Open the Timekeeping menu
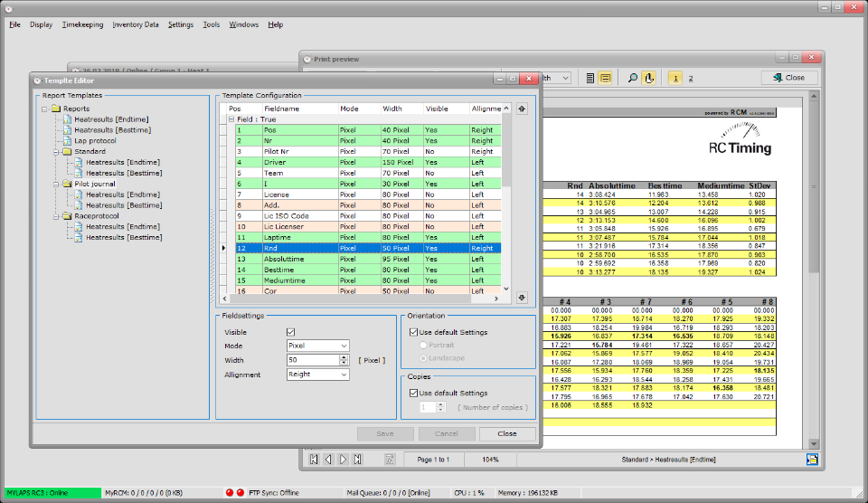 pyautogui.click(x=82, y=24)
